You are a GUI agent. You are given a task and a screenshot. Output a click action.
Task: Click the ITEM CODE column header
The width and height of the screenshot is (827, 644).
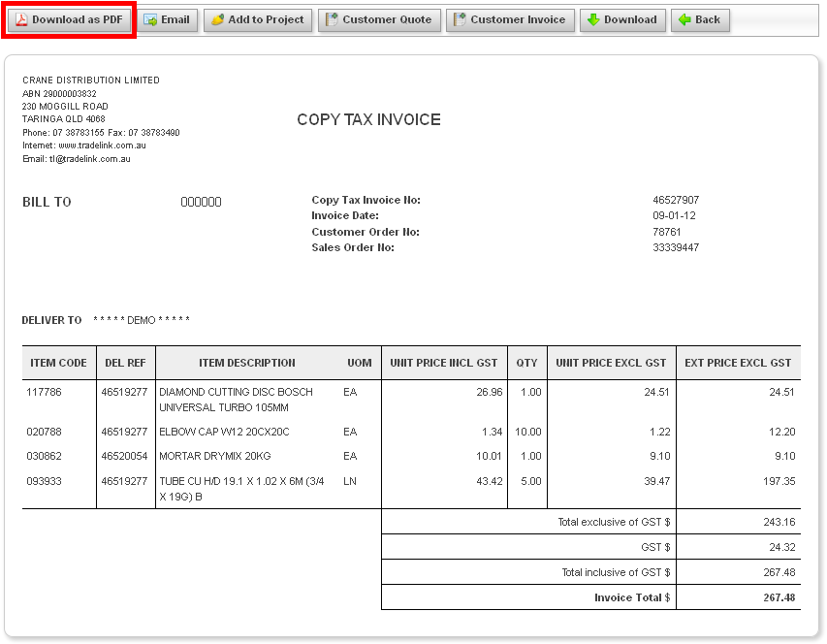pos(58,363)
